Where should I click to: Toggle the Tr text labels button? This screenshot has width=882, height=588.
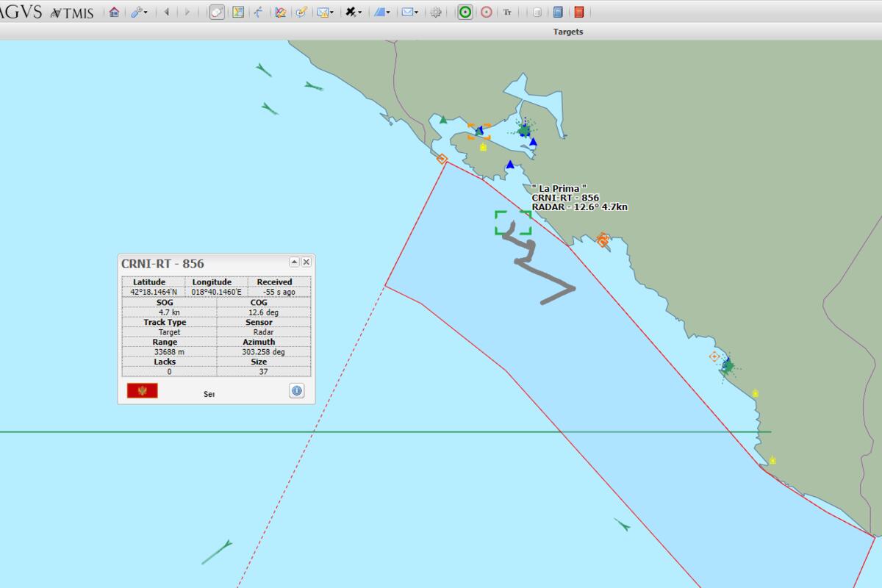pyautogui.click(x=507, y=12)
